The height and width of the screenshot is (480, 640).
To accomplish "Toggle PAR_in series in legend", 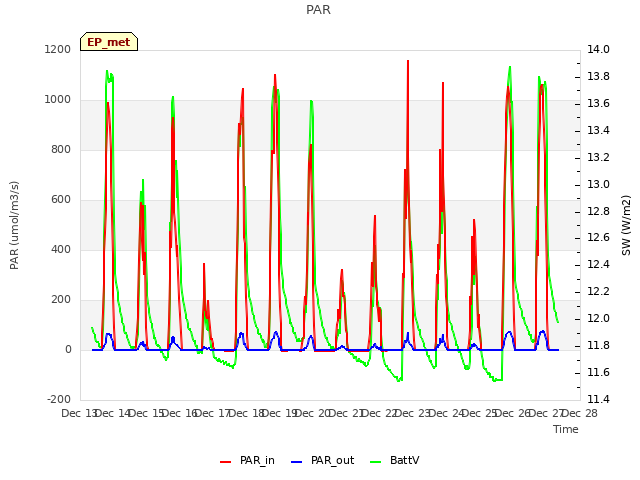I will click(x=247, y=460).
